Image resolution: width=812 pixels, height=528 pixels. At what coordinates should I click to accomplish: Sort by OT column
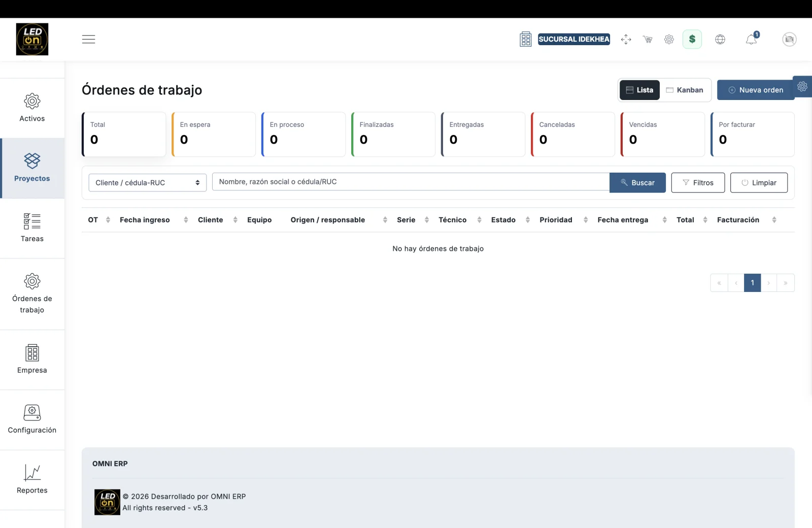tap(99, 220)
